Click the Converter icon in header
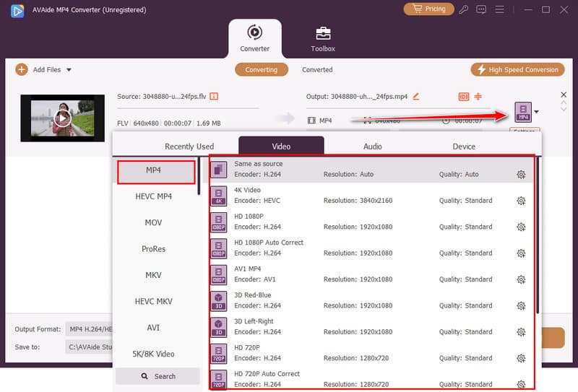This screenshot has height=392, width=578. (254, 32)
